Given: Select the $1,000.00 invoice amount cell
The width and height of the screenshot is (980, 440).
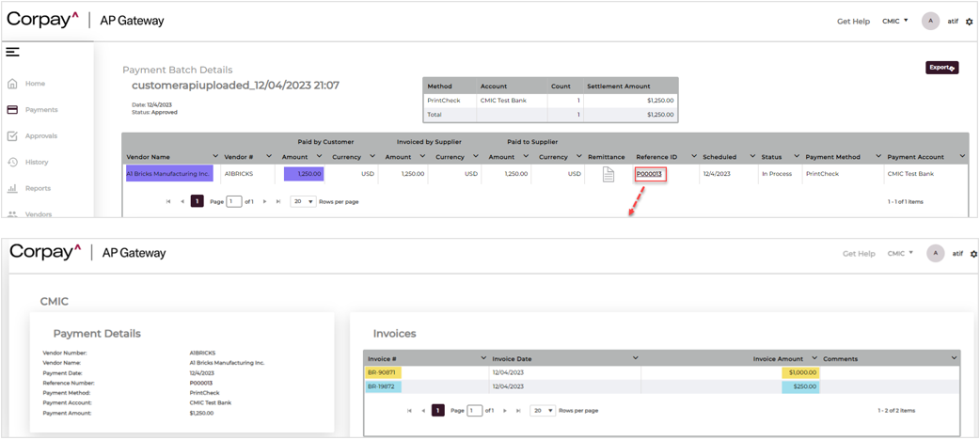Looking at the screenshot, I should point(800,372).
